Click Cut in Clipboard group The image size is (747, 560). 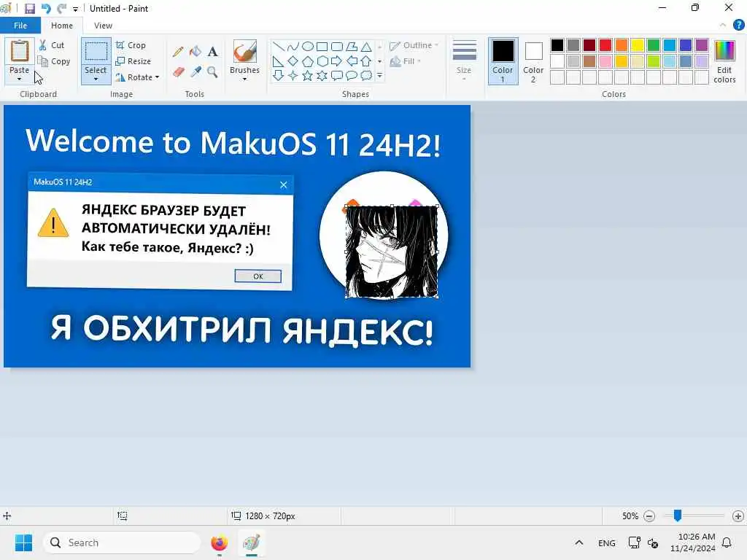click(52, 45)
